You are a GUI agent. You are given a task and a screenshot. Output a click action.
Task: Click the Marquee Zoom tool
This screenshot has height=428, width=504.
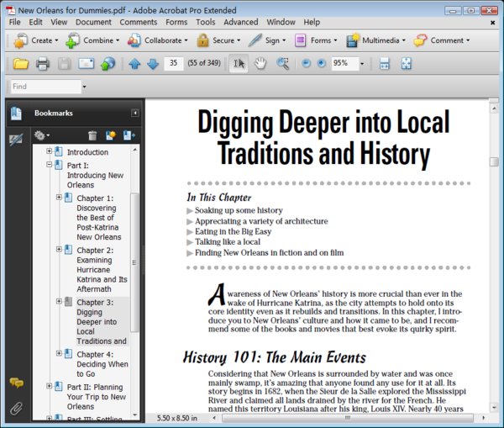[283, 64]
